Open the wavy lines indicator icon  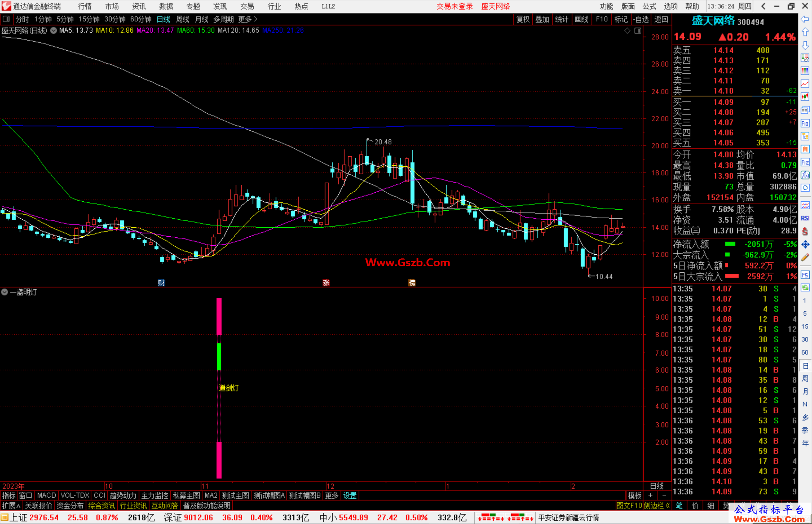coord(805,205)
